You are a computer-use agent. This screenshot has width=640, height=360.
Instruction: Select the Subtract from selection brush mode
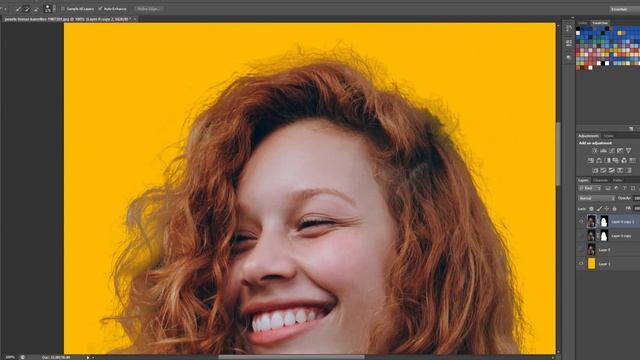[x=36, y=9]
